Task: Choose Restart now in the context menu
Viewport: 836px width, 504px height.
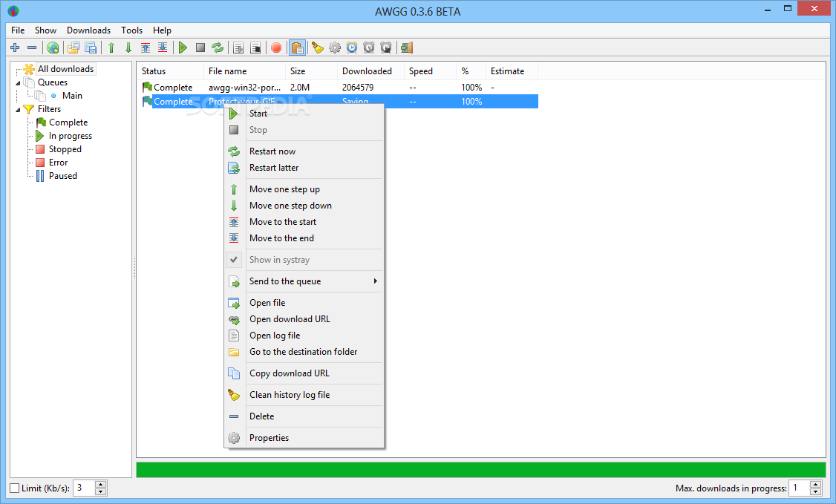Action: coord(304,151)
